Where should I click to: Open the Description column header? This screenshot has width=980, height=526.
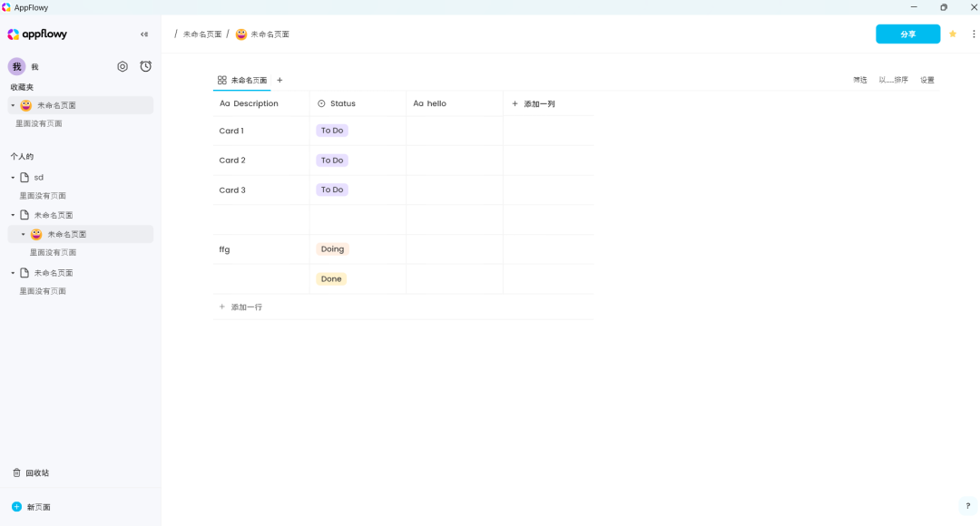point(261,103)
